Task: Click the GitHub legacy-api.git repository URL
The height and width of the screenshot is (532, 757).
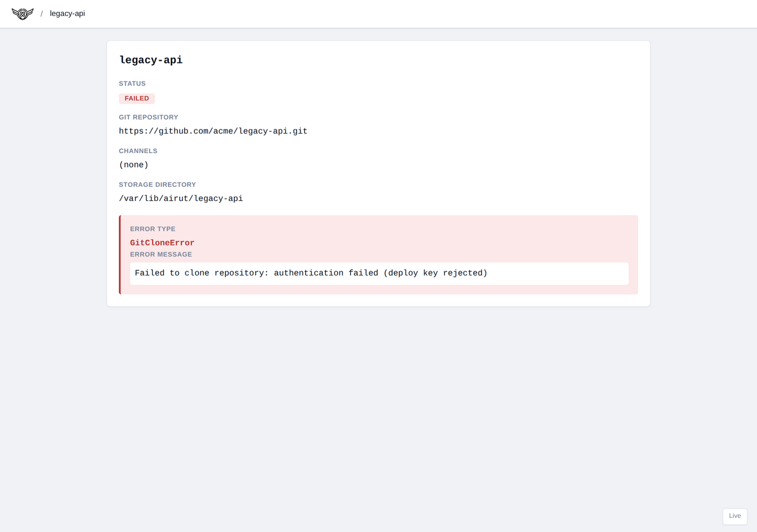Action: pos(213,131)
